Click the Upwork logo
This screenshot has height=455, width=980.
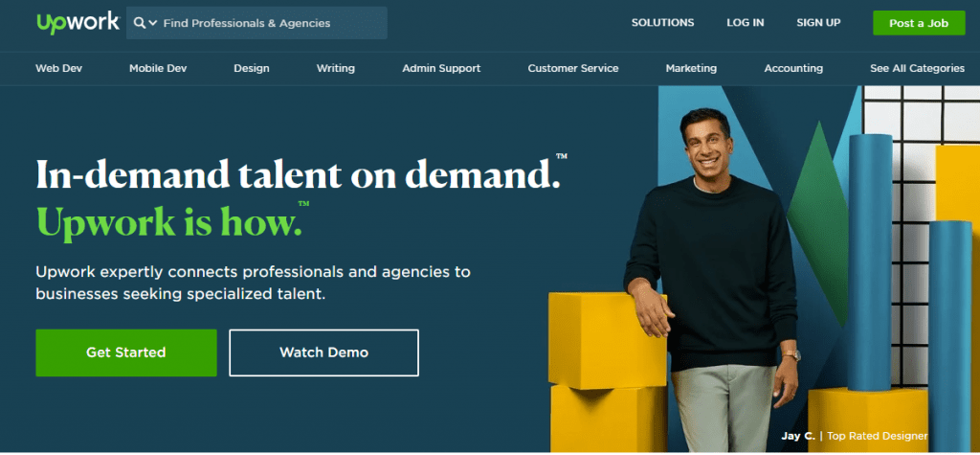tap(78, 23)
